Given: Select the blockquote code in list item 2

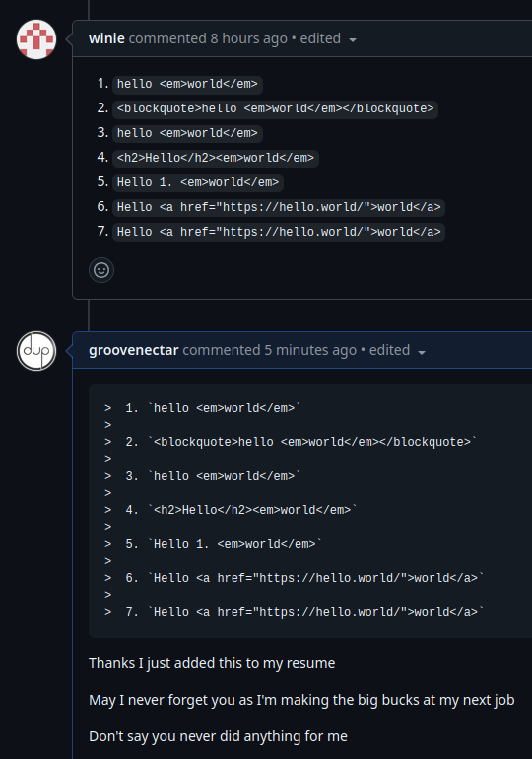Looking at the screenshot, I should click(x=275, y=108).
